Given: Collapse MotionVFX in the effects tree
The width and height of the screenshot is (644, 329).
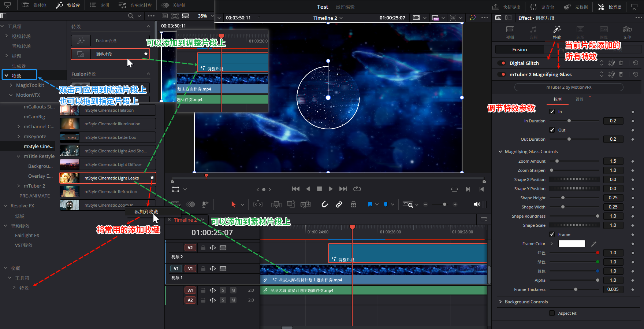Looking at the screenshot, I should coord(11,95).
